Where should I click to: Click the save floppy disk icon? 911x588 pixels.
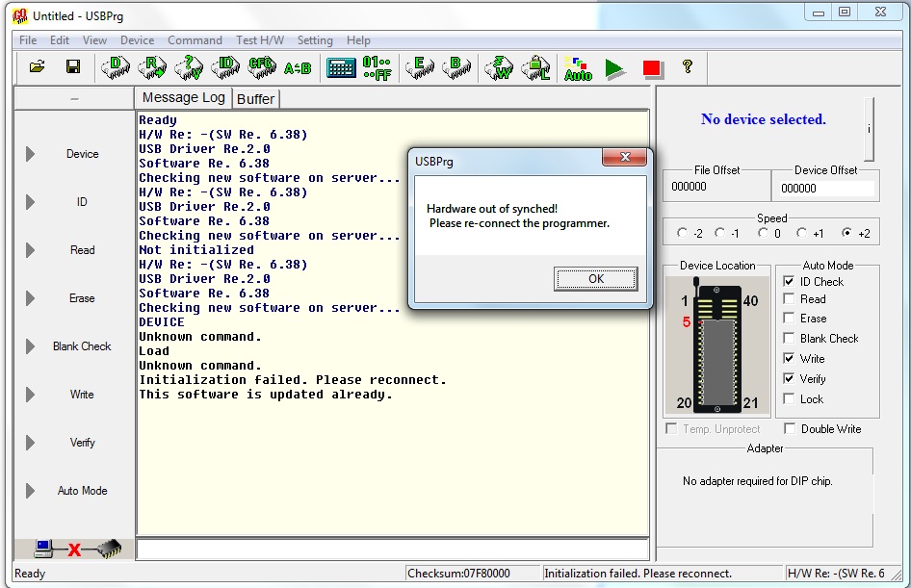click(72, 67)
